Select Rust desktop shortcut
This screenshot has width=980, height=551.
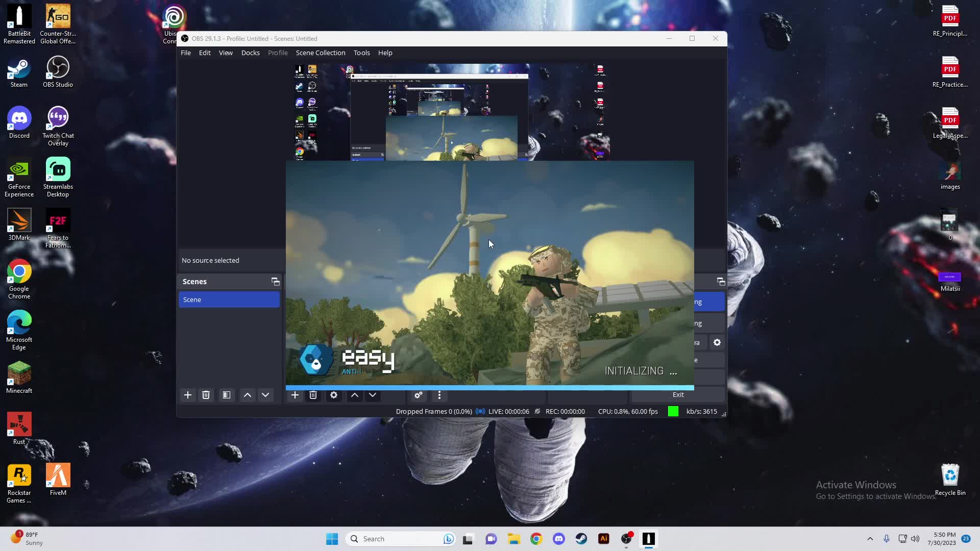click(19, 429)
